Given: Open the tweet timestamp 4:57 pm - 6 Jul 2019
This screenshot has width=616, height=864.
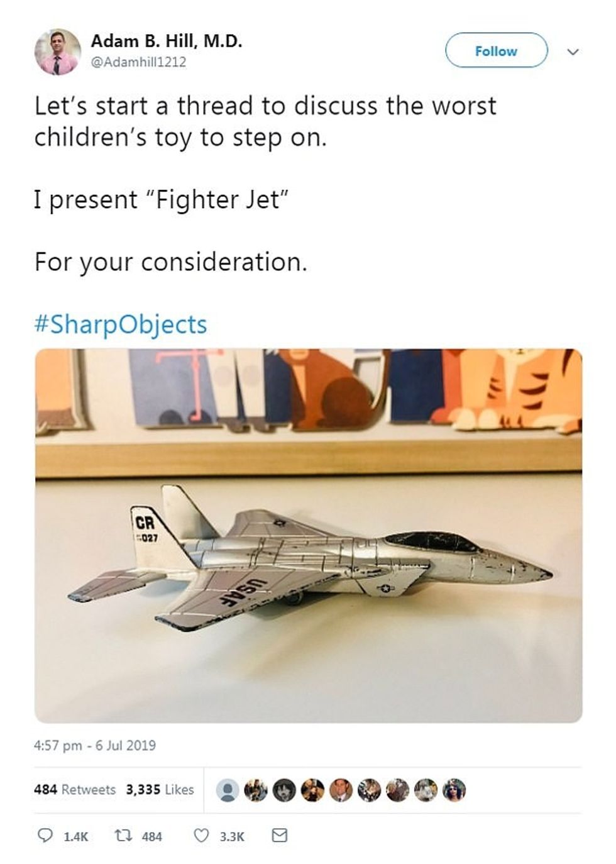Looking at the screenshot, I should [95, 745].
